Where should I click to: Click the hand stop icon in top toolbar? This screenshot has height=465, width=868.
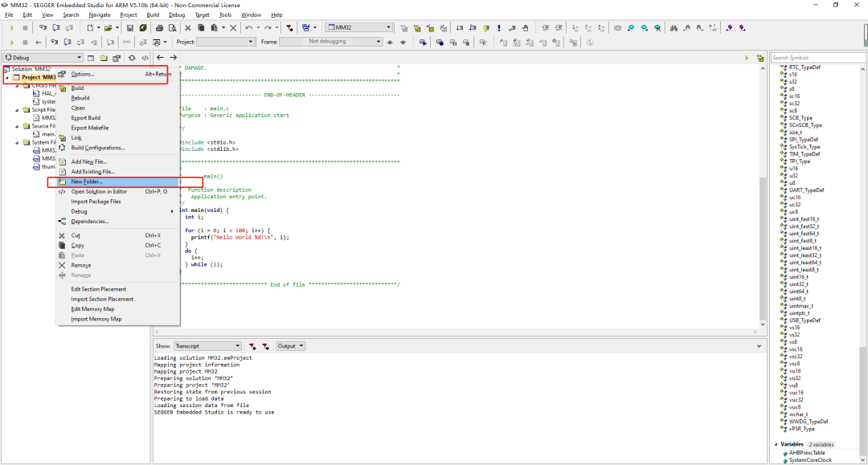pyautogui.click(x=525, y=27)
